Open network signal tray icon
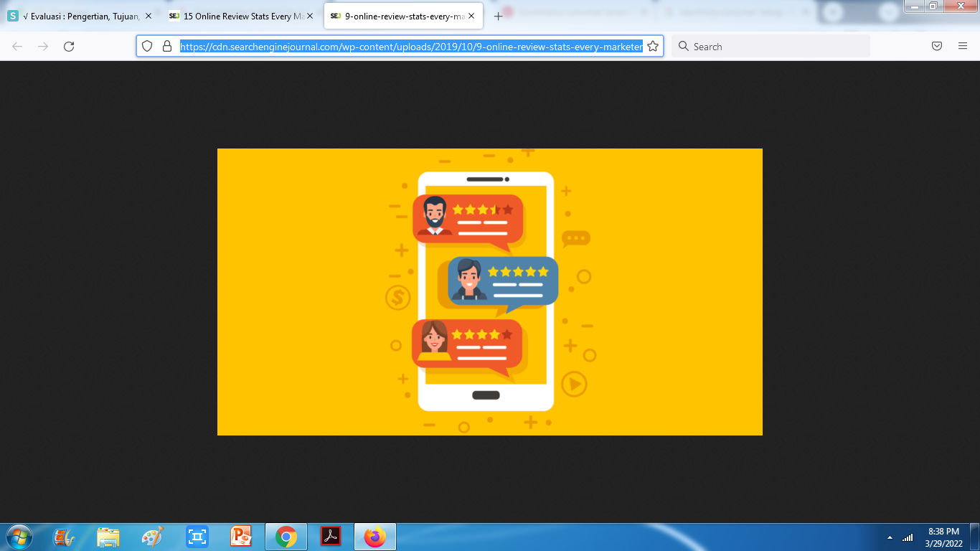The image size is (980, 551). tap(908, 537)
